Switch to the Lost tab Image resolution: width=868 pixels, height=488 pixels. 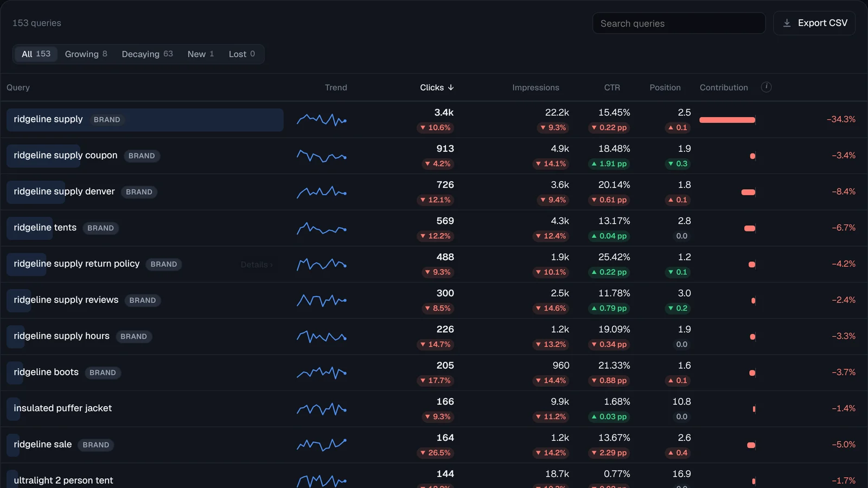click(241, 54)
